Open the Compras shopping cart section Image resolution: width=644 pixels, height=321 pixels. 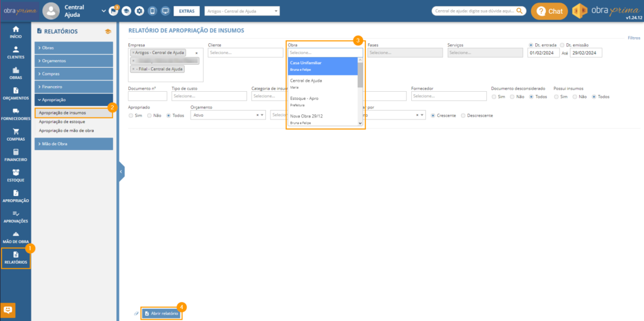click(x=16, y=134)
